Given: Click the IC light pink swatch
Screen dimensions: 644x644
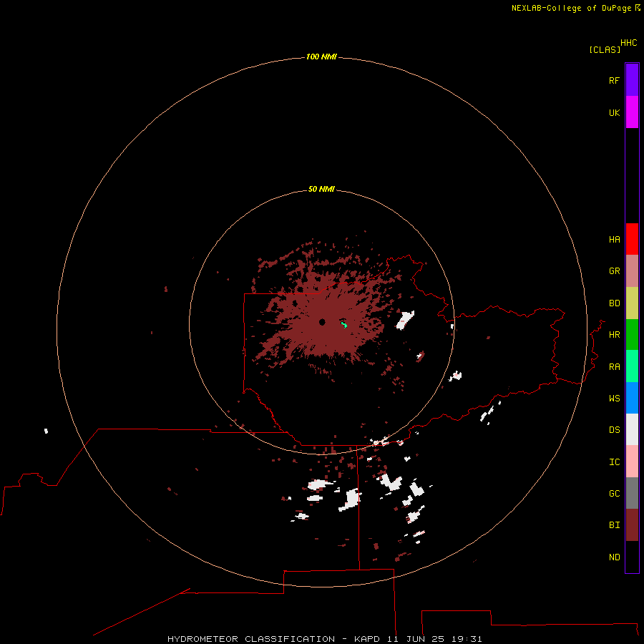Looking at the screenshot, I should click(x=632, y=462).
